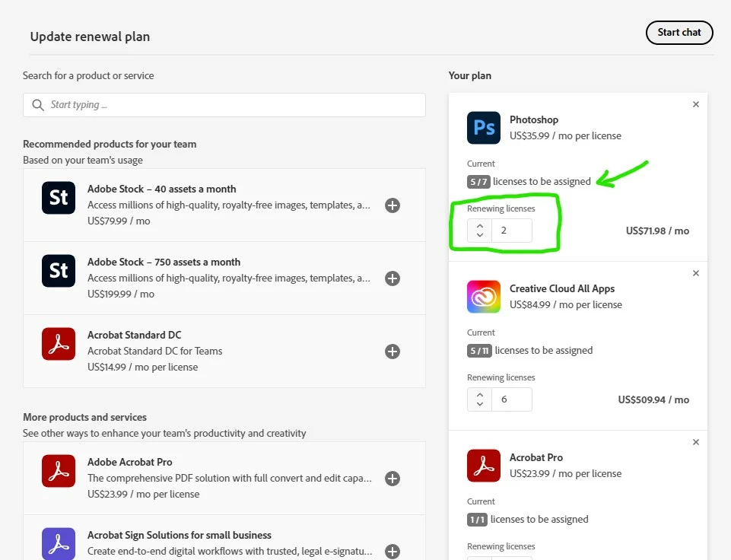Click the Your plan heading
Image resolution: width=731 pixels, height=560 pixels.
coord(469,75)
